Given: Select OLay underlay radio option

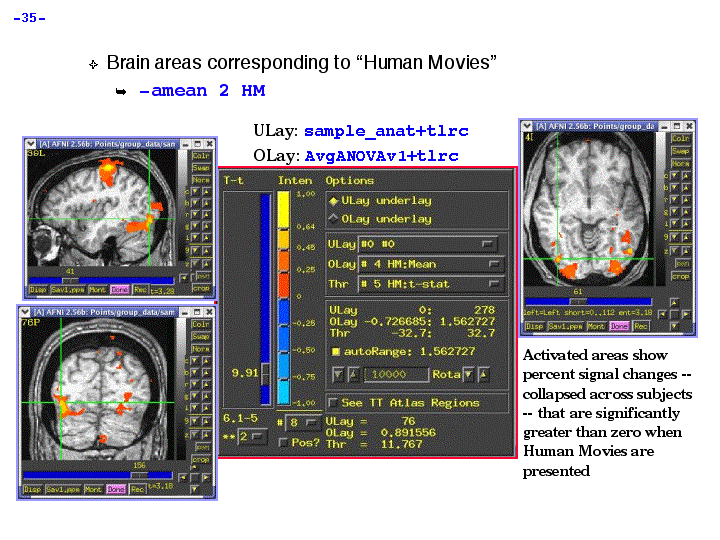Looking at the screenshot, I should pos(334,219).
